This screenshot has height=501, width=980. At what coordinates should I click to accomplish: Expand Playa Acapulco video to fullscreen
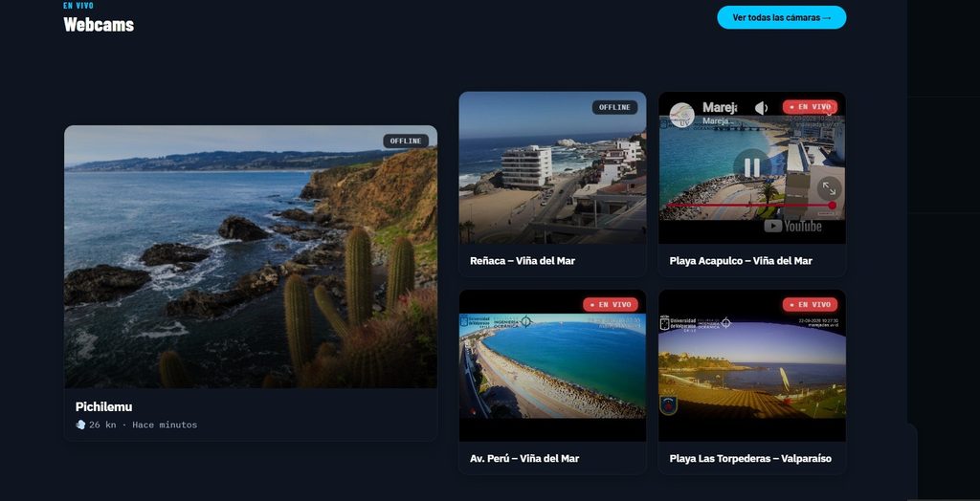[830, 188]
